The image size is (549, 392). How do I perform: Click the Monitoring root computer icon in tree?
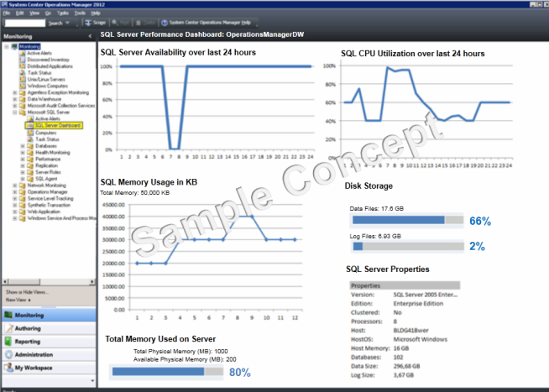(x=14, y=46)
